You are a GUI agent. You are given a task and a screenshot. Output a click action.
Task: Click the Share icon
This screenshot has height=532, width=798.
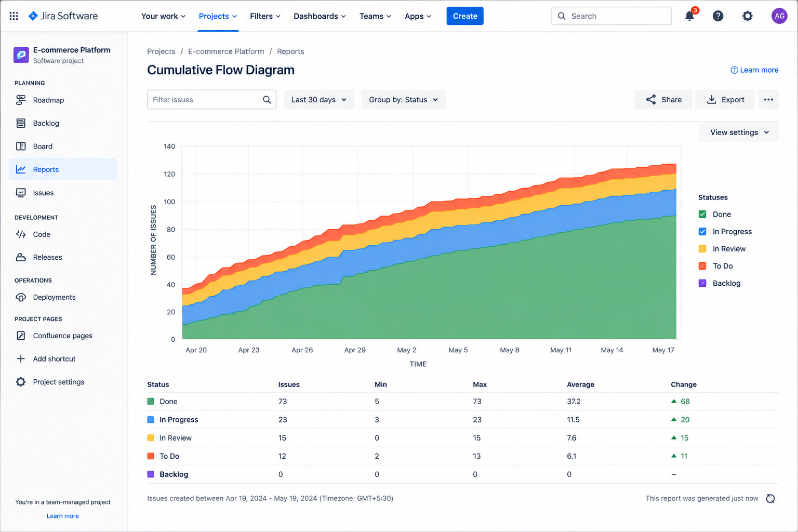[x=651, y=100]
